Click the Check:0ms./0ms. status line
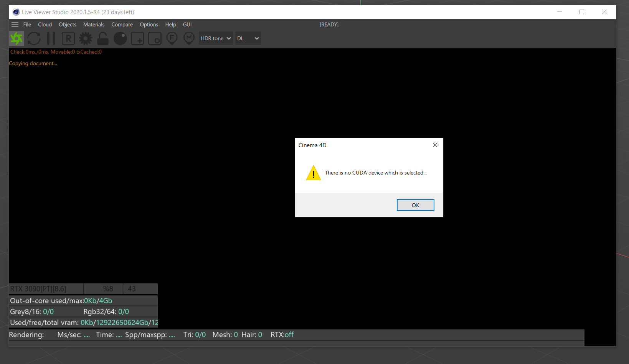 (56, 52)
